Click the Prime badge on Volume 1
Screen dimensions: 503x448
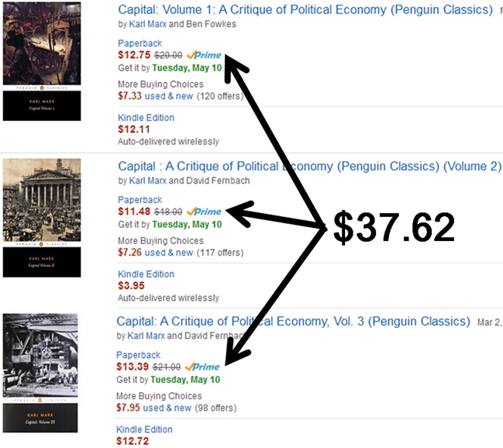204,56
